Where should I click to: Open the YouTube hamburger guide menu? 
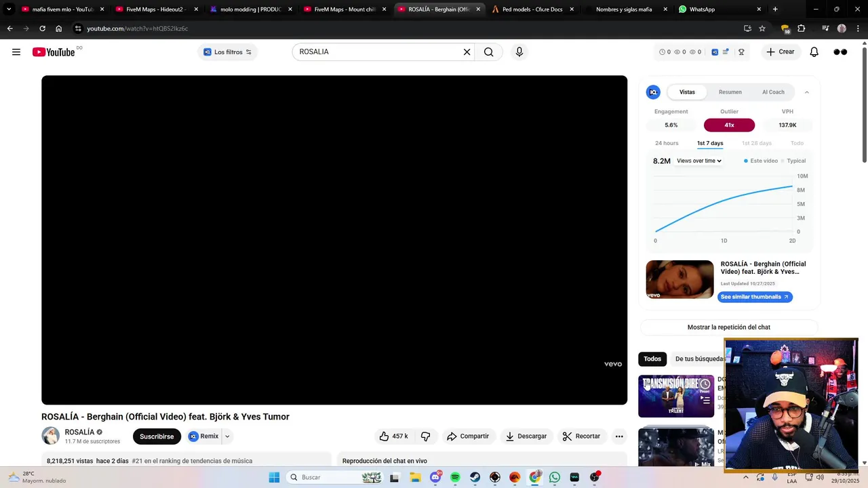coord(16,52)
